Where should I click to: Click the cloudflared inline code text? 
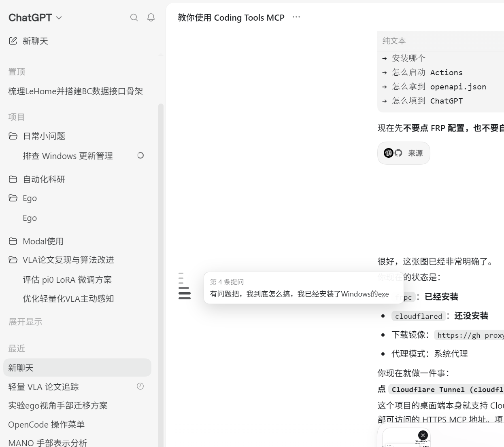[x=419, y=316]
